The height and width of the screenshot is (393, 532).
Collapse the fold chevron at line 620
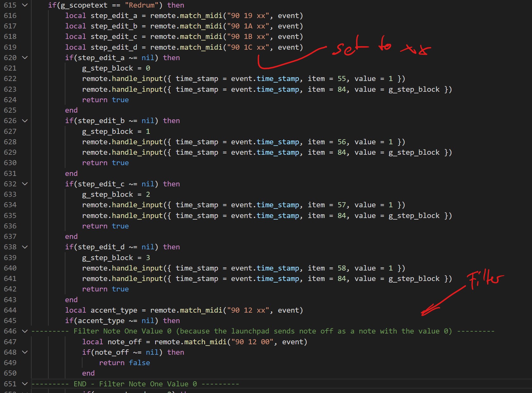[25, 58]
